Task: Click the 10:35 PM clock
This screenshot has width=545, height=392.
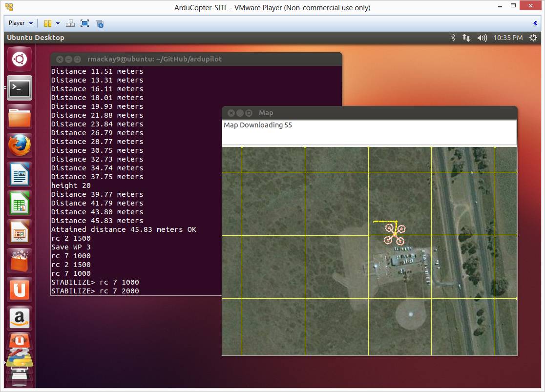Action: click(508, 38)
